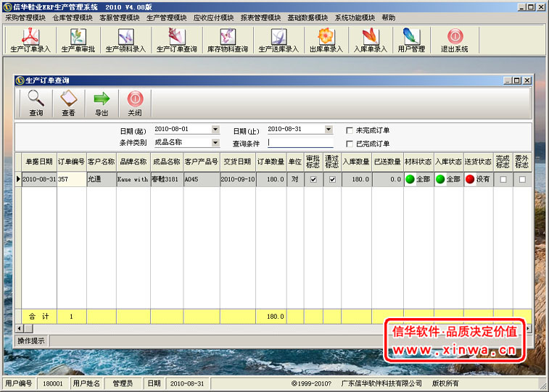This screenshot has height=392, width=549.
Task: Click the horizontal scrollbar right arrow
Action: 528,328
